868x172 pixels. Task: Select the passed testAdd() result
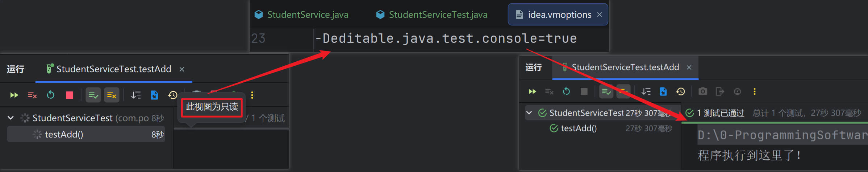579,128
